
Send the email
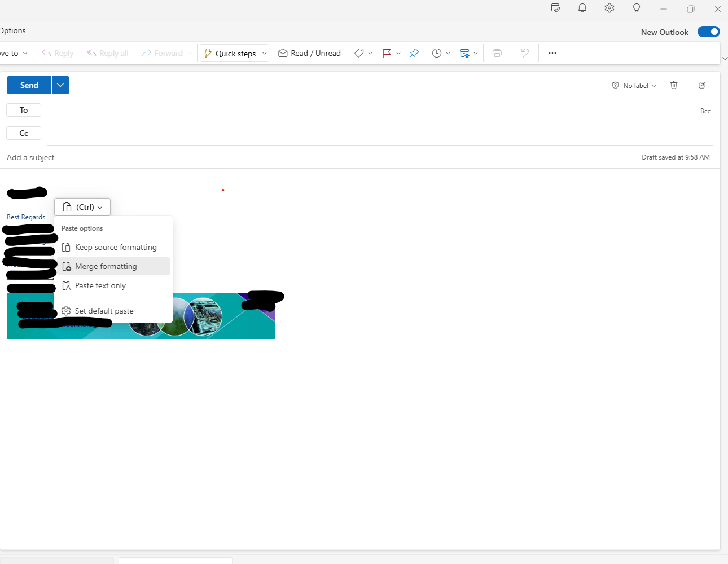(29, 85)
